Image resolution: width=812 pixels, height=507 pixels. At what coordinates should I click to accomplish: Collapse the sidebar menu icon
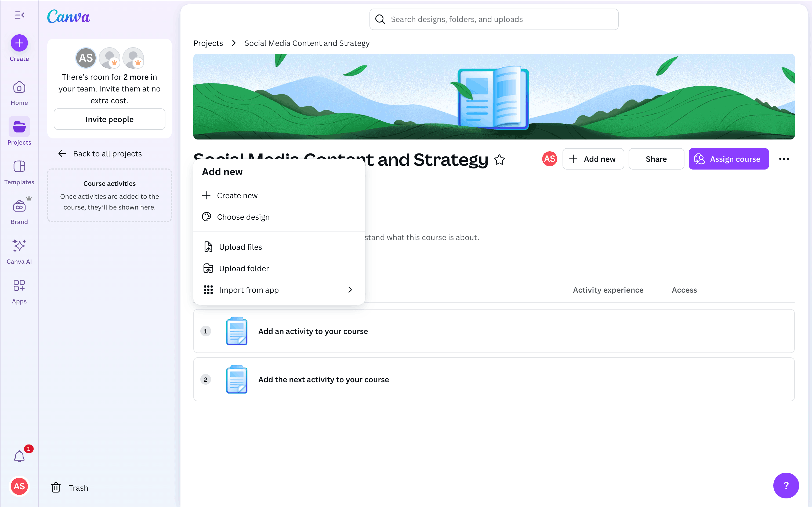pos(19,15)
